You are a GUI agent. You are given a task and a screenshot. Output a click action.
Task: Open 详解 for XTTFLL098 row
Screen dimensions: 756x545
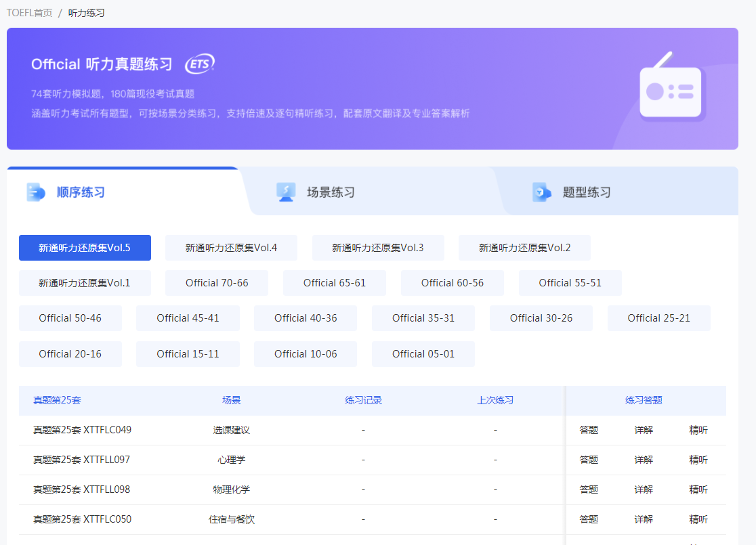pos(644,489)
